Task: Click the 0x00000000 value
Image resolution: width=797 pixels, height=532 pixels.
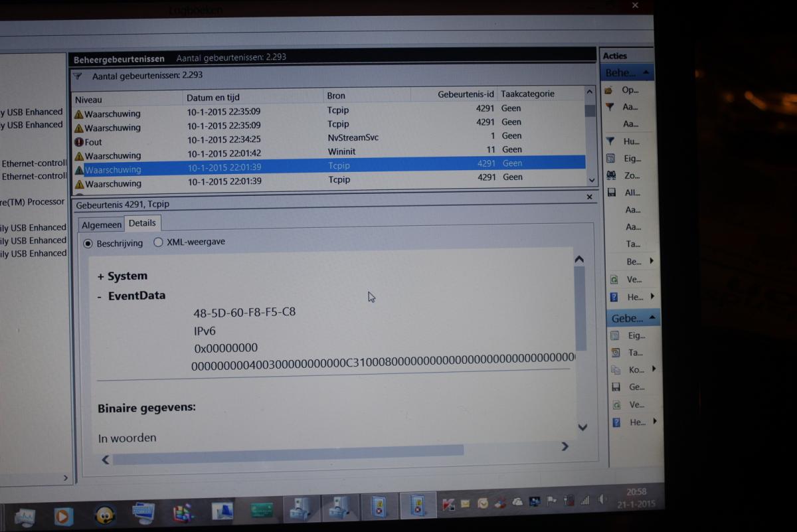Action: 225,348
